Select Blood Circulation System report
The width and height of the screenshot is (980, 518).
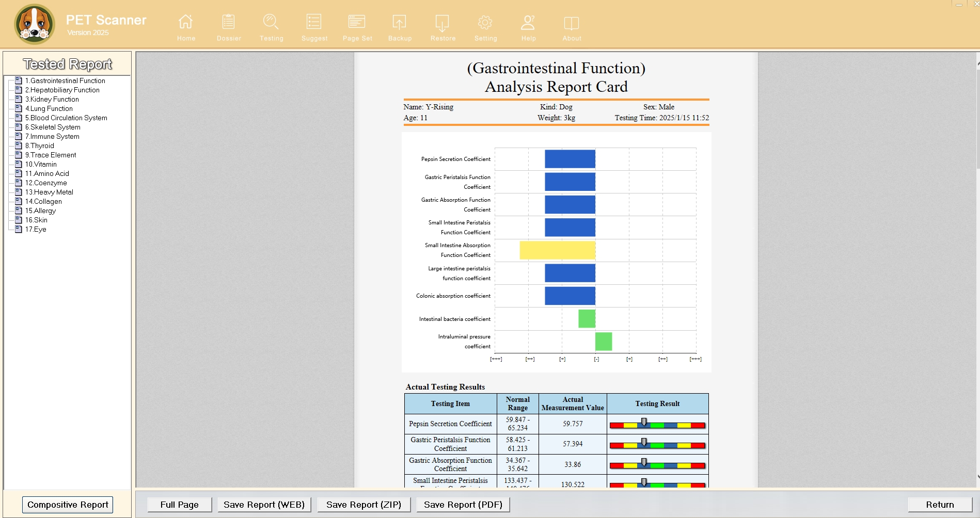[66, 118]
